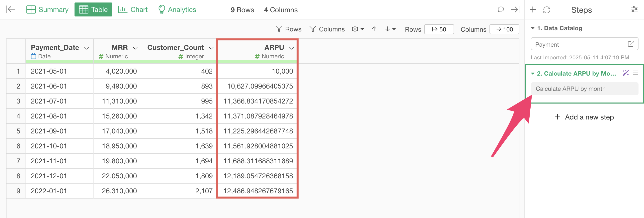Viewport: 644px width, 218px height.
Task: Click the collapse right panel arrow icon
Action: [x=515, y=9]
